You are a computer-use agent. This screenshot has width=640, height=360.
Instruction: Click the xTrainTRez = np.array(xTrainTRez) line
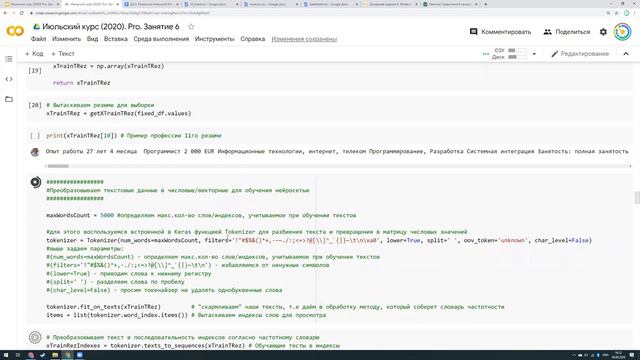click(x=108, y=66)
